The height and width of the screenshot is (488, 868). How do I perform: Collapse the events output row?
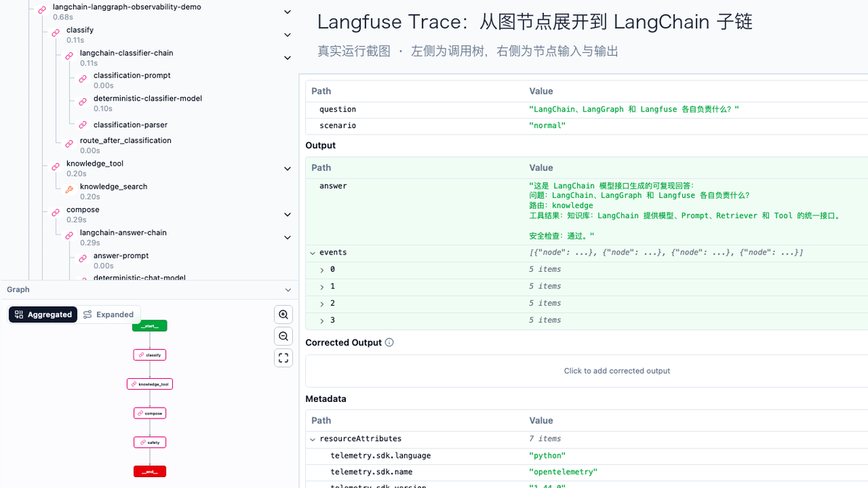coord(312,253)
